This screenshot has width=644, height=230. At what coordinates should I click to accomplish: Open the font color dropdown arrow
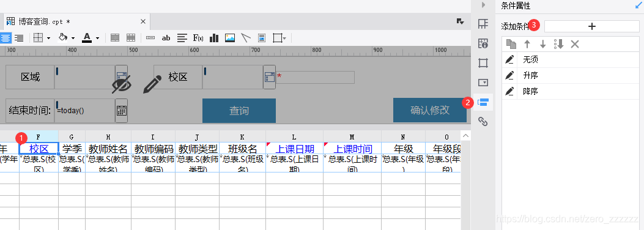(x=97, y=38)
